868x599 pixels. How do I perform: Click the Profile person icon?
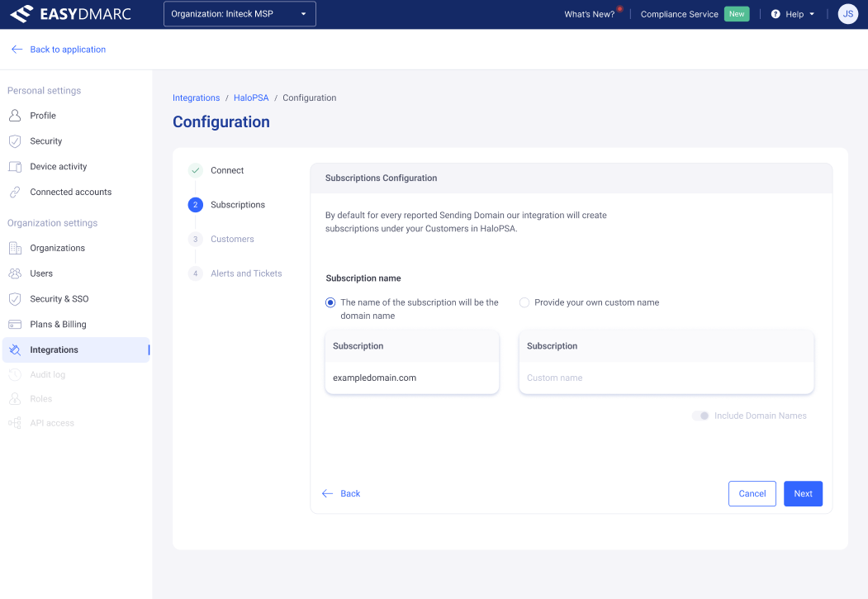15,115
